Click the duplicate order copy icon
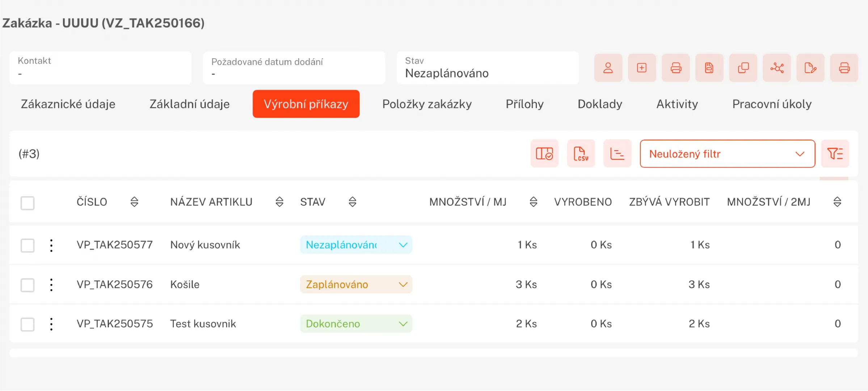 (x=743, y=68)
